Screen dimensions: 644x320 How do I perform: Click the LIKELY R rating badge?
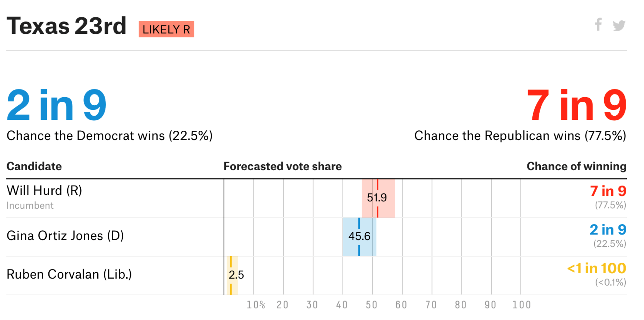pos(166,29)
